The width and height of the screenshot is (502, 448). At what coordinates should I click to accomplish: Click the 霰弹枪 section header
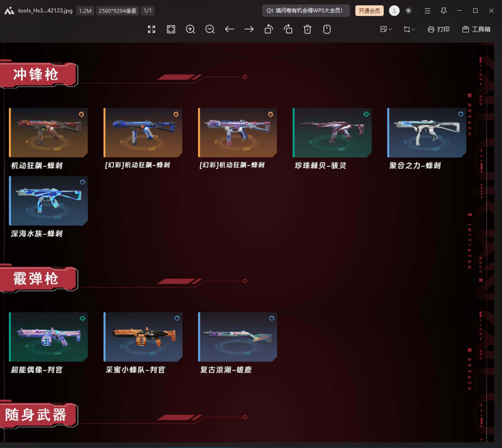coord(39,279)
